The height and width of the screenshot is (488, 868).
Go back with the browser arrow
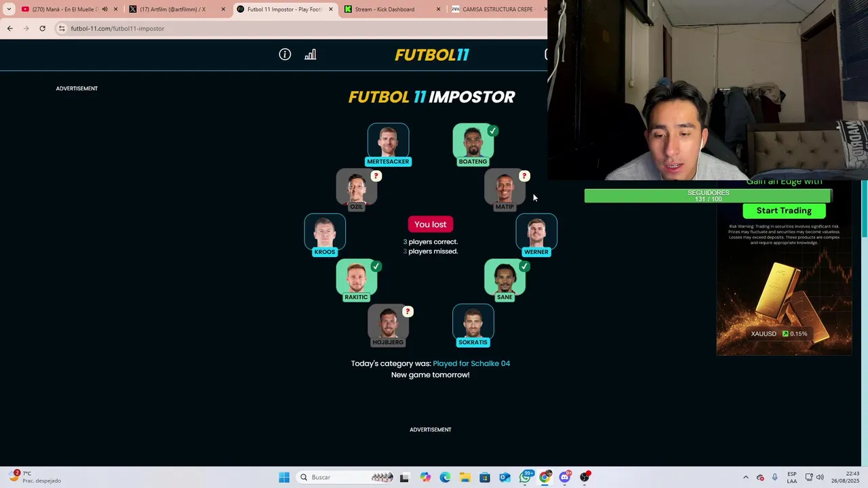coord(9,28)
